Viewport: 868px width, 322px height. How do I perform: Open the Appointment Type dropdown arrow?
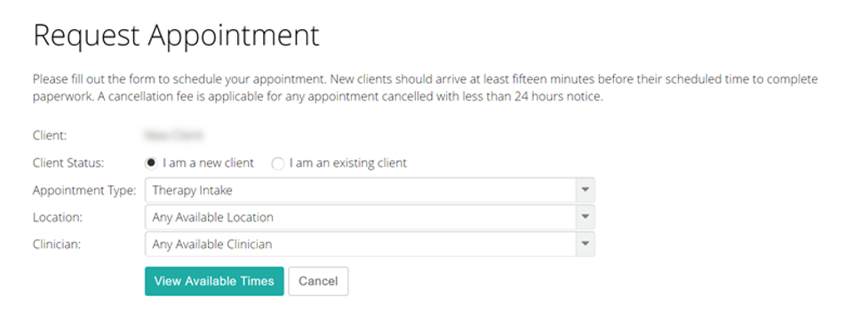pos(585,190)
